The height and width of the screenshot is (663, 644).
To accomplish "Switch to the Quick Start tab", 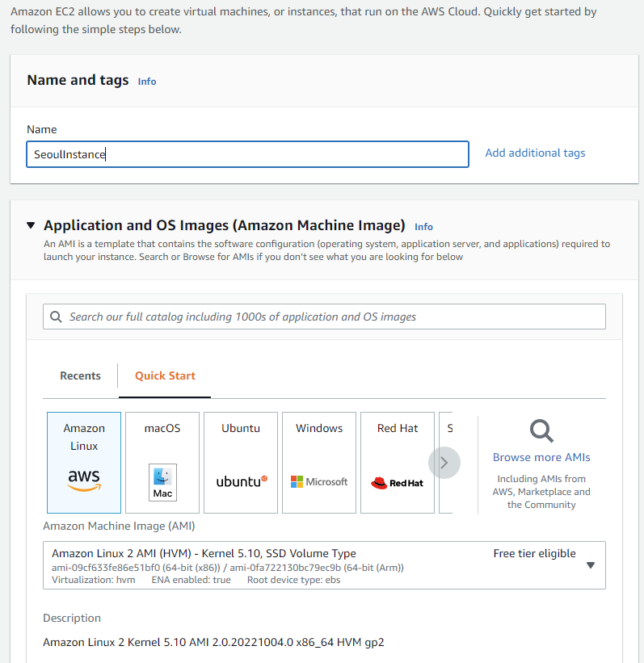I will [165, 376].
